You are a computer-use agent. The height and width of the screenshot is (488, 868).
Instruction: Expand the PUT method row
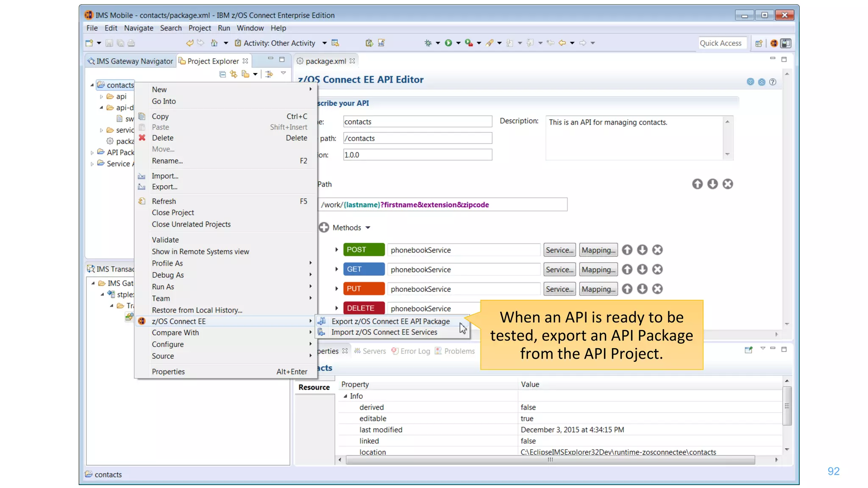coord(337,289)
